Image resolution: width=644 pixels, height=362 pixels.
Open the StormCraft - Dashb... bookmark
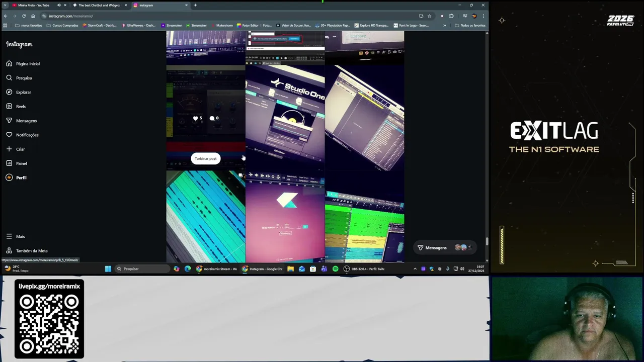(x=99, y=25)
